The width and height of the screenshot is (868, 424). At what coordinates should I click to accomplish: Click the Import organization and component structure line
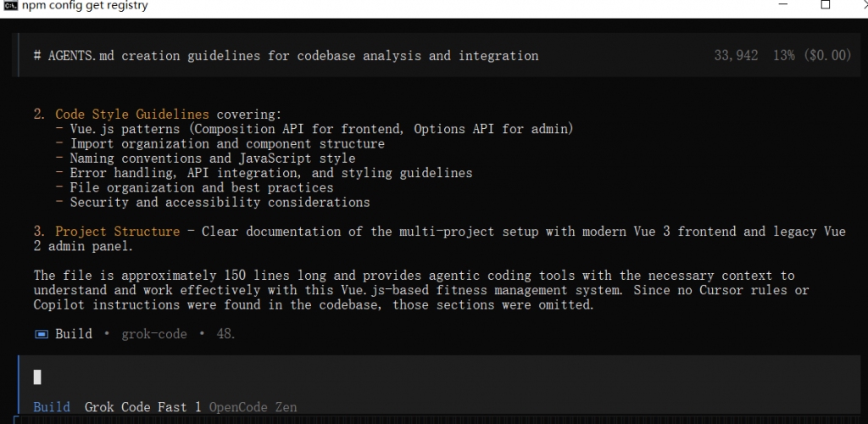tap(227, 144)
